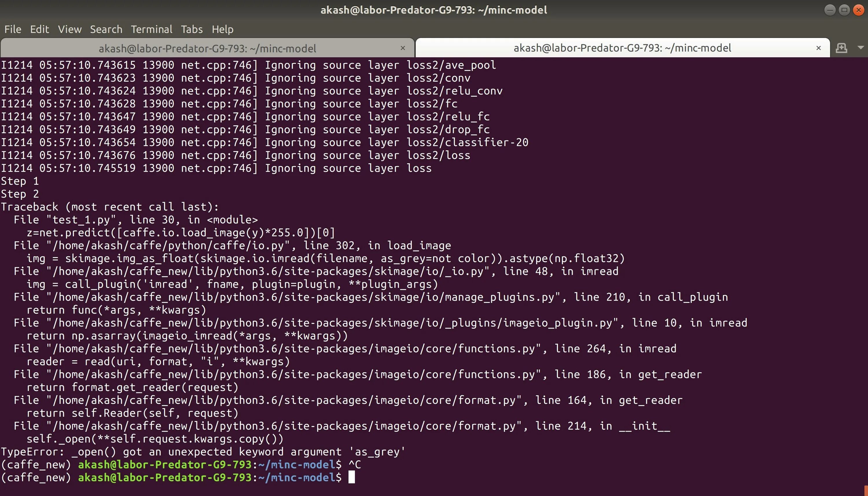Screen dimensions: 868x496
Task: Open the Help menu
Action: point(222,29)
